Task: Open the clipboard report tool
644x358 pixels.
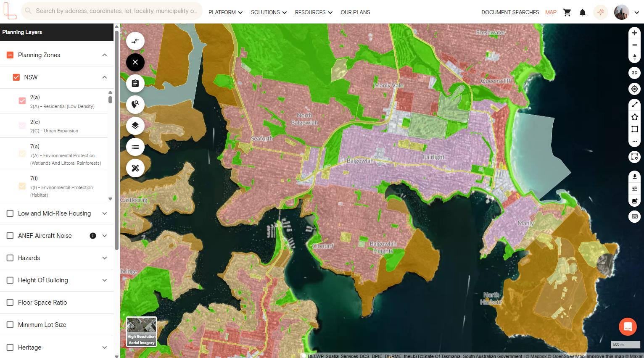Action: pos(135,83)
